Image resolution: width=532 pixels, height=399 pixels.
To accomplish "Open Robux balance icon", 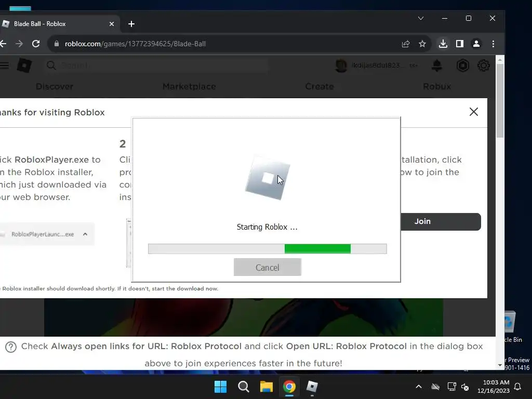I will click(x=463, y=65).
